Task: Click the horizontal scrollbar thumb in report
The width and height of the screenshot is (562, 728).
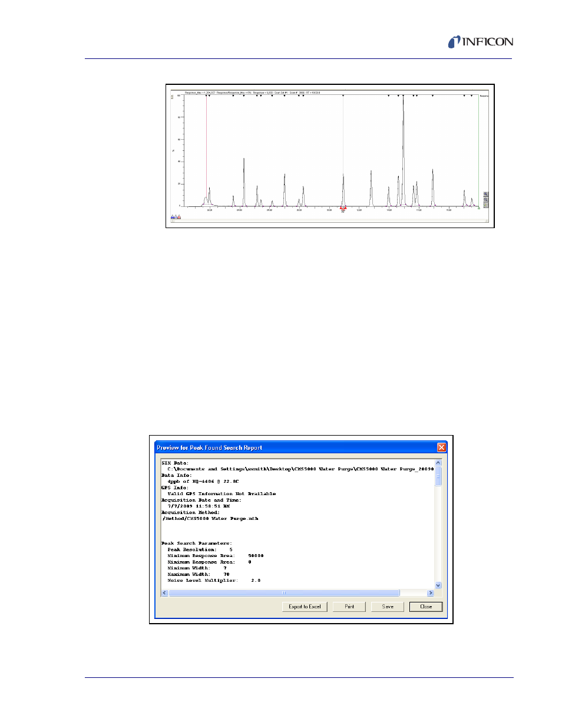Action: point(284,593)
